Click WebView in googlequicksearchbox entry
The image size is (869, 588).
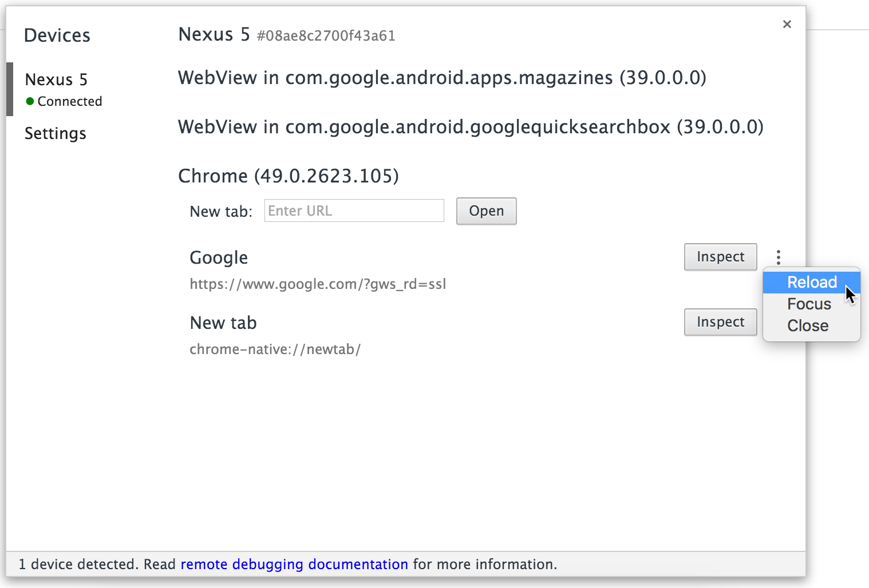[471, 127]
